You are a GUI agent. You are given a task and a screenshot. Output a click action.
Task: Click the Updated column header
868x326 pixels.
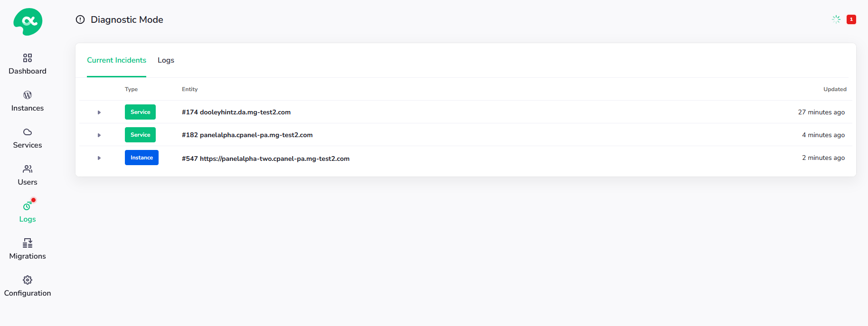pos(835,89)
